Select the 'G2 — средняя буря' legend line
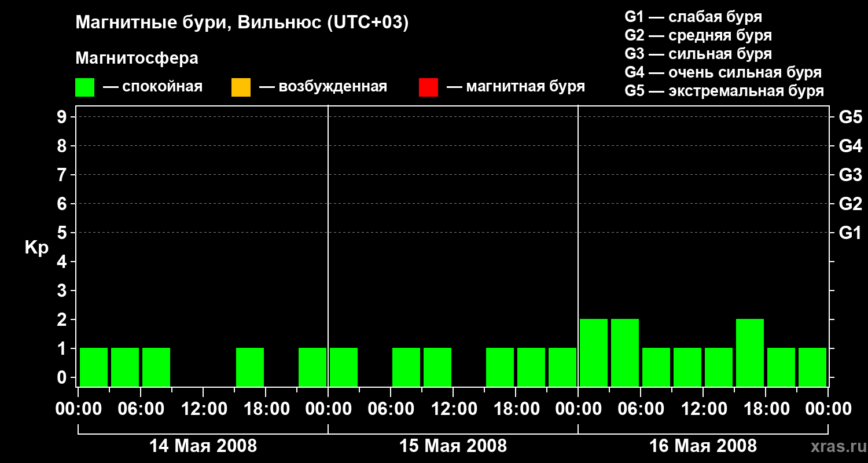This screenshot has height=463, width=868. pyautogui.click(x=698, y=35)
